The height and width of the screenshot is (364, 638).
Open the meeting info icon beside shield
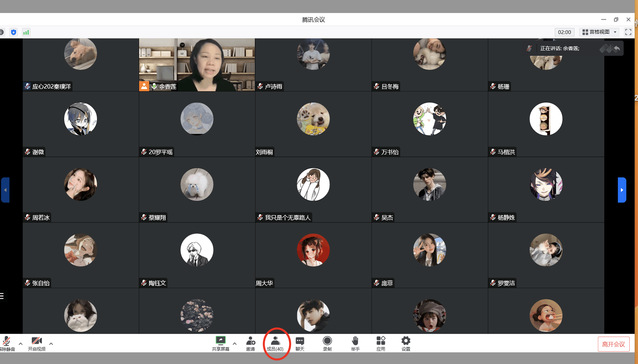(x=2, y=32)
